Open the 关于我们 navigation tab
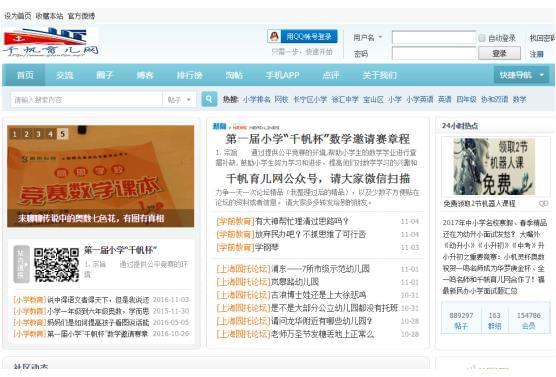The image size is (556, 377). pyautogui.click(x=380, y=75)
